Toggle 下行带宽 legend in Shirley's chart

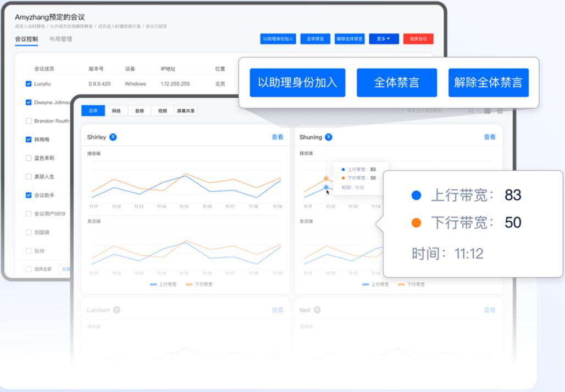pyautogui.click(x=199, y=284)
